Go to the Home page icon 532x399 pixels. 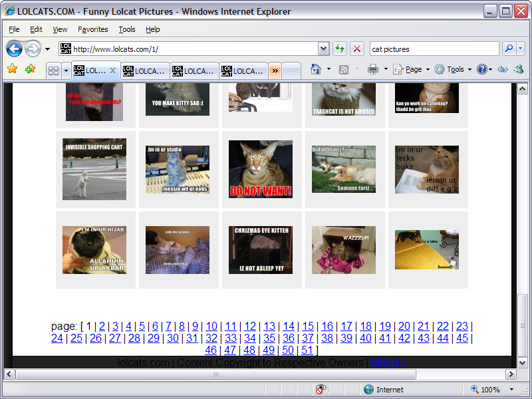316,69
